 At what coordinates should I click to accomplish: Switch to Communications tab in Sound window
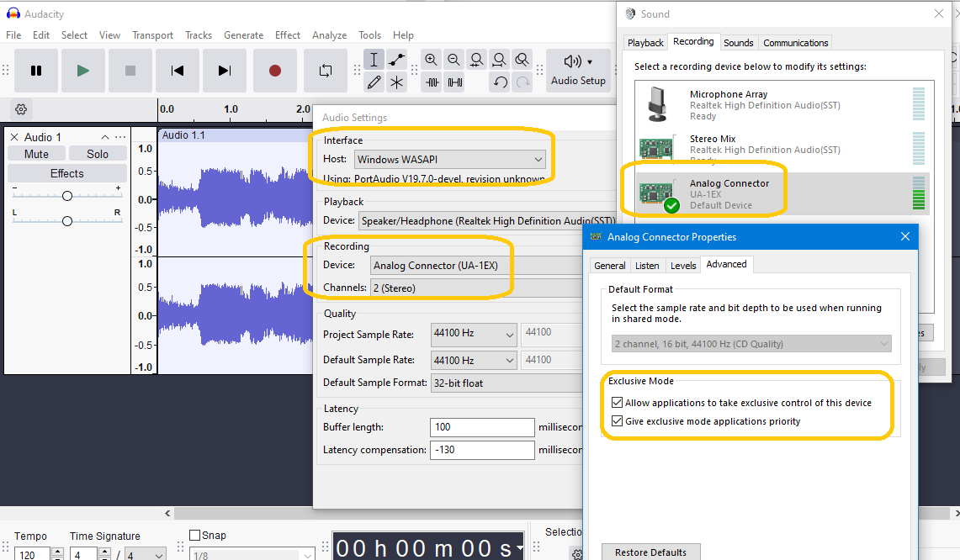(795, 43)
